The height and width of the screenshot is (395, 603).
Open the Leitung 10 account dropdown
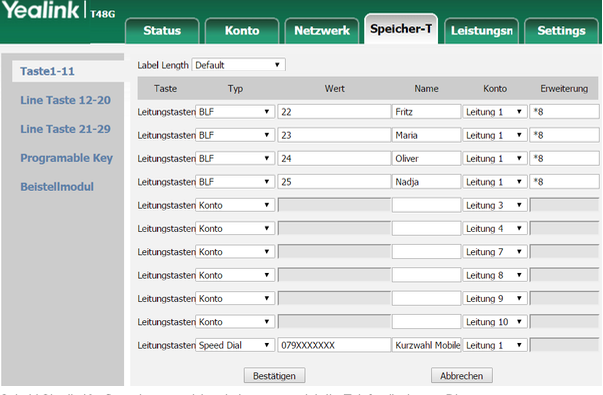(495, 322)
